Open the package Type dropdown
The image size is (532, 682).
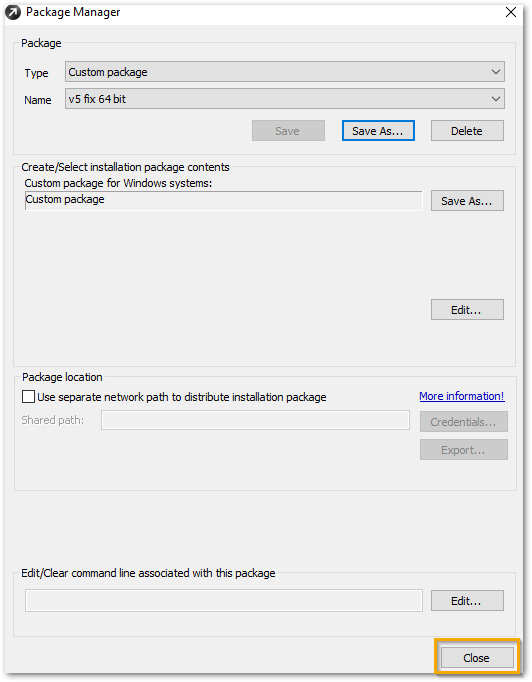coord(285,72)
